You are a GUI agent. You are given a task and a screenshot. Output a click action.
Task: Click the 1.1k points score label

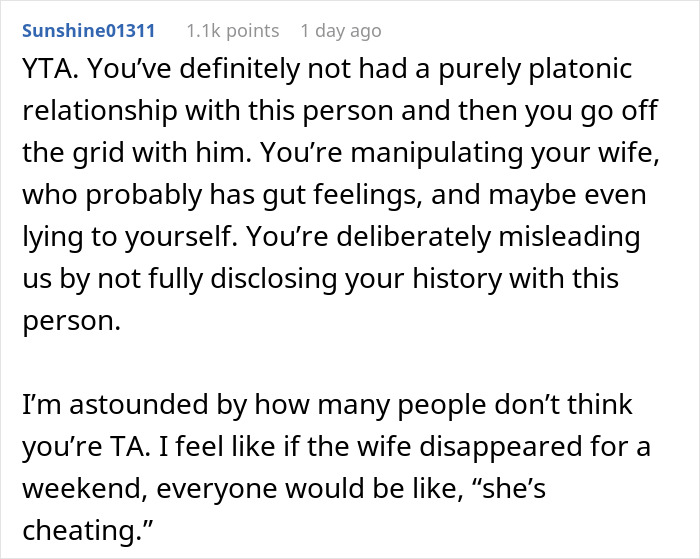233,31
